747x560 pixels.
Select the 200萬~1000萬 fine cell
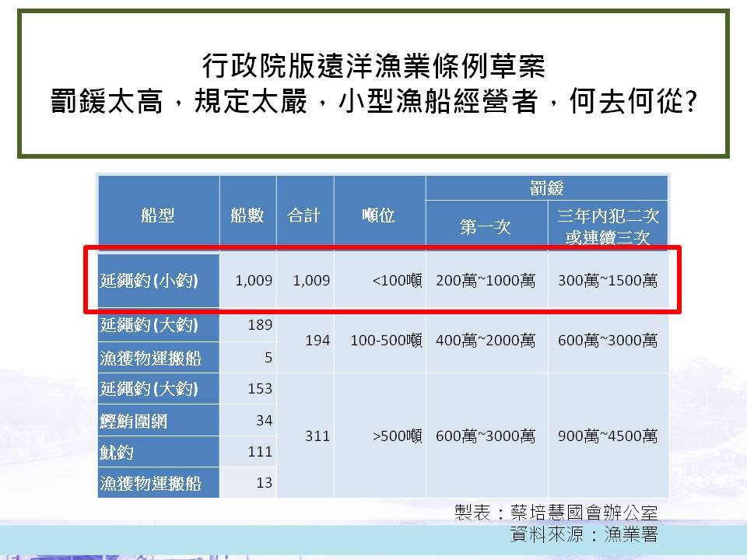486,280
